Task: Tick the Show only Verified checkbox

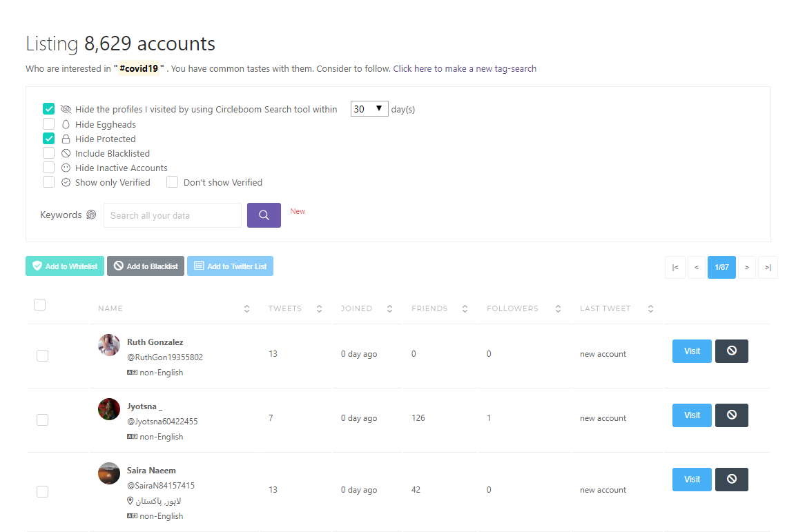Action: tap(49, 182)
